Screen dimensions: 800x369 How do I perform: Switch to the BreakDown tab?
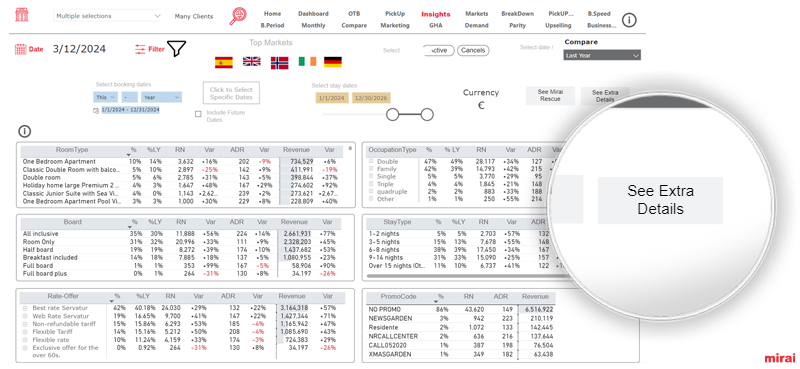(x=517, y=14)
